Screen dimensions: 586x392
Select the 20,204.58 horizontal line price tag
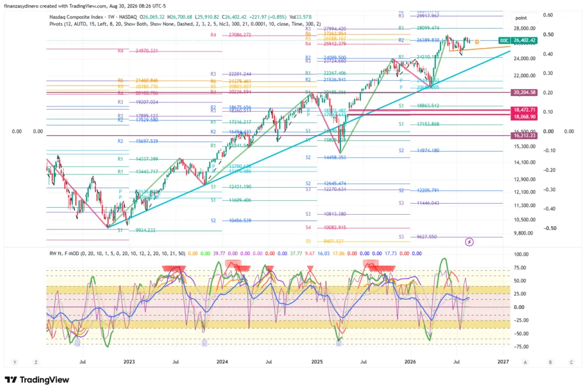[524, 92]
